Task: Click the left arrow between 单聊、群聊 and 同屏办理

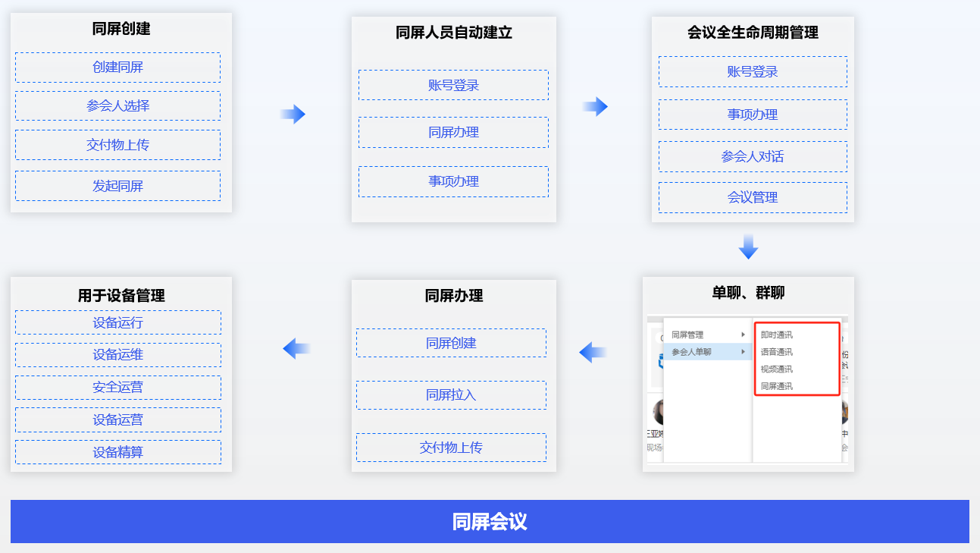Action: pyautogui.click(x=593, y=352)
